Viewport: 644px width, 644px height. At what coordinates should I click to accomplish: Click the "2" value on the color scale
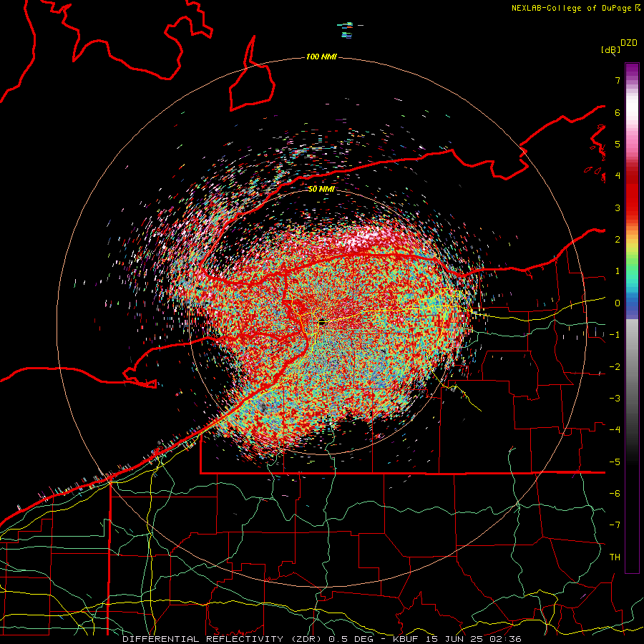618,240
